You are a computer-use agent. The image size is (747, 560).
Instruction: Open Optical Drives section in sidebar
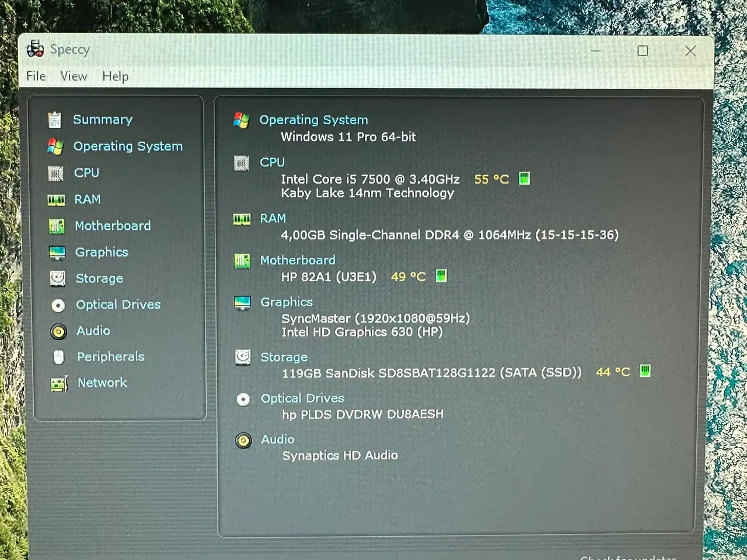click(x=118, y=304)
